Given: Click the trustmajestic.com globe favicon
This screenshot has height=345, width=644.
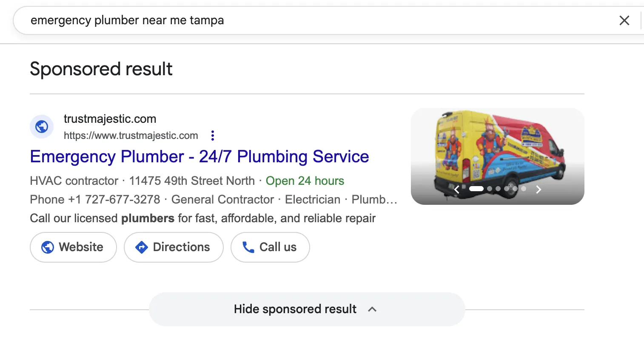Looking at the screenshot, I should [x=41, y=127].
